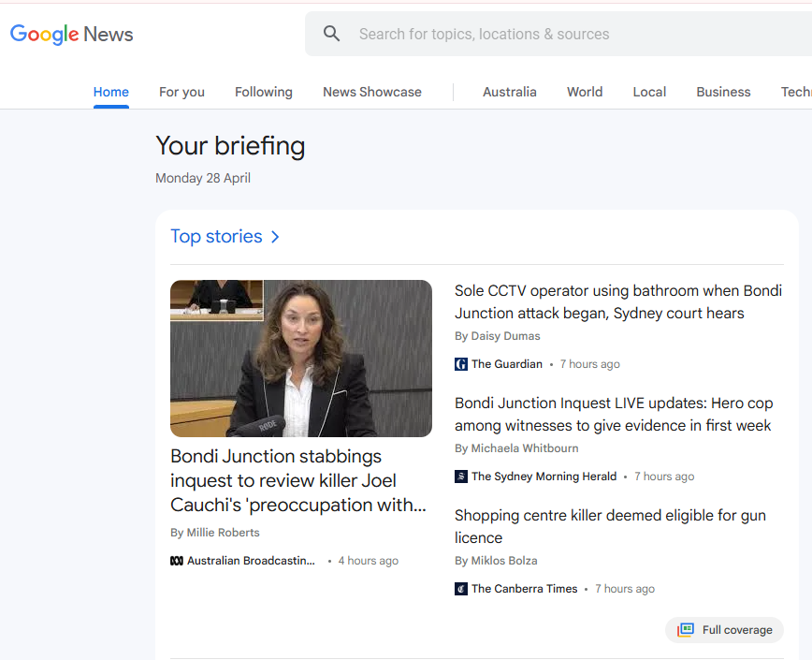
Task: Click the Full coverage stacked-pages icon
Action: (687, 629)
